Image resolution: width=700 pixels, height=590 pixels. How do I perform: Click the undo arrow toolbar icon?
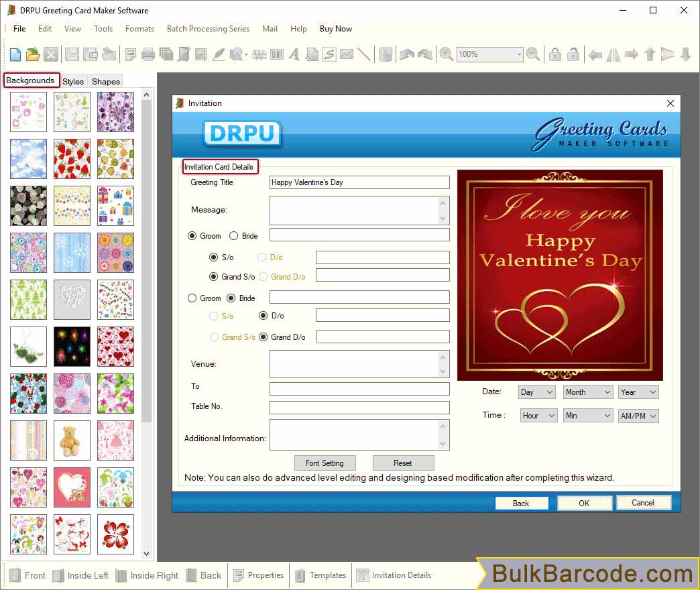[x=407, y=54]
